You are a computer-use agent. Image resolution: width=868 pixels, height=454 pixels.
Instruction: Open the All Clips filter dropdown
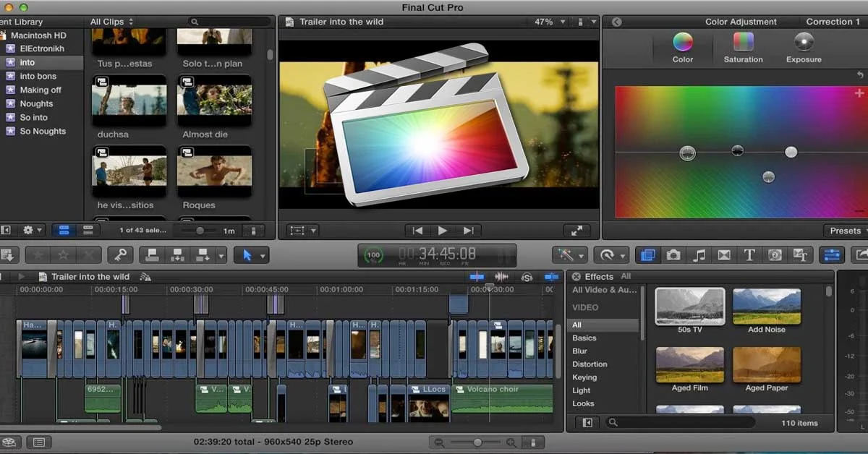click(111, 22)
